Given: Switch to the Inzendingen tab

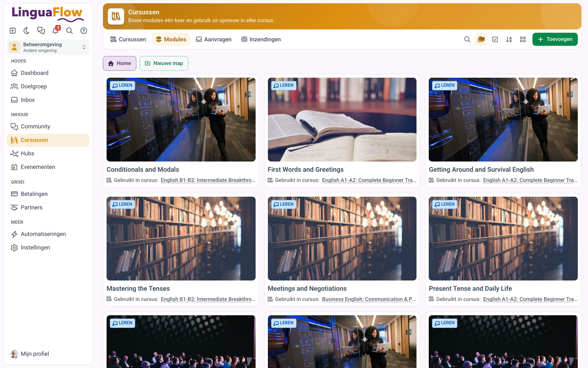Looking at the screenshot, I should pos(261,39).
